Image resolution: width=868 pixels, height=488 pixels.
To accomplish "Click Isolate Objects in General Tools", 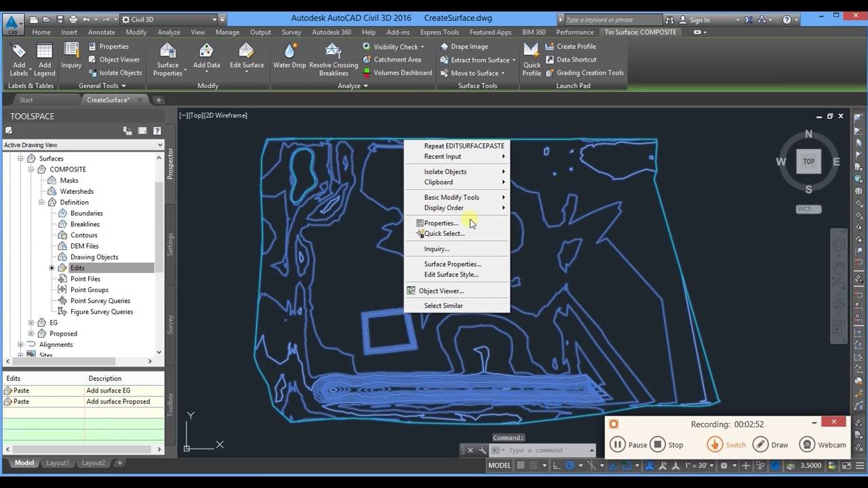I will [x=115, y=73].
